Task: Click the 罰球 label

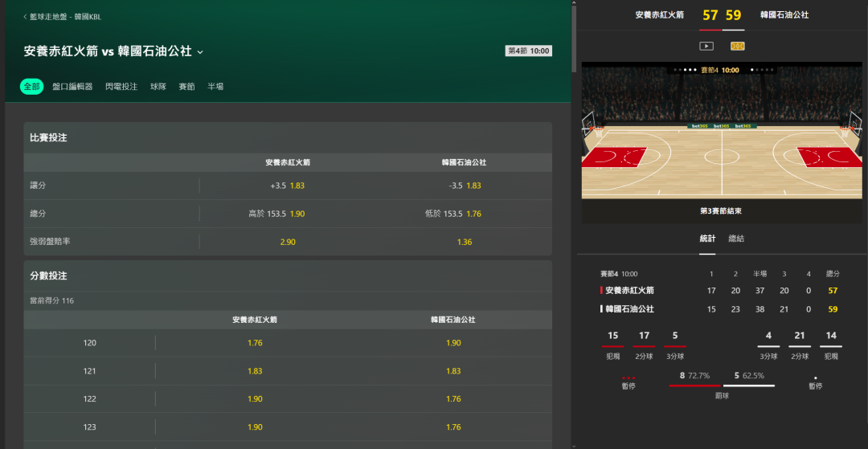Action: (722, 396)
